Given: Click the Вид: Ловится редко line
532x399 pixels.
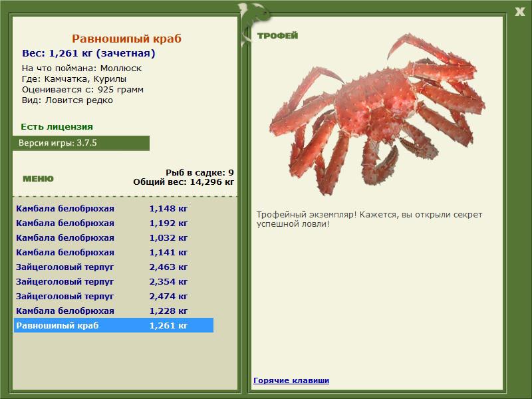Looking at the screenshot, I should click(x=67, y=100).
